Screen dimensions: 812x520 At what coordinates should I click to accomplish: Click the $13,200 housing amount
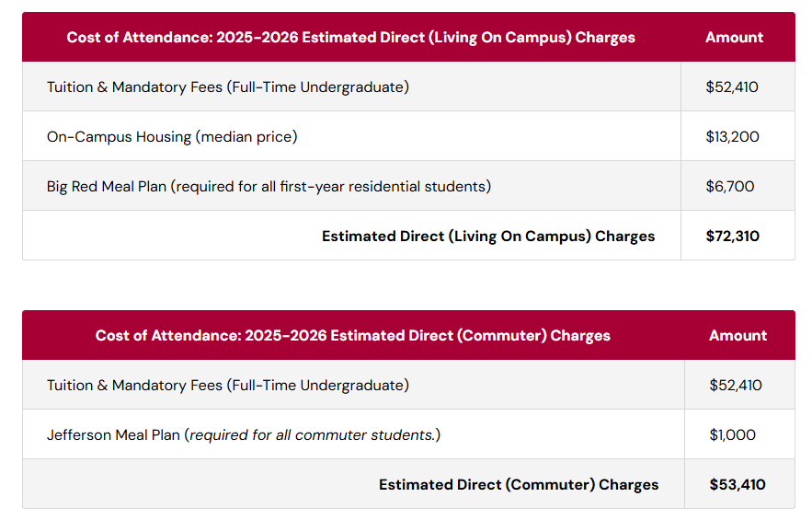click(732, 137)
